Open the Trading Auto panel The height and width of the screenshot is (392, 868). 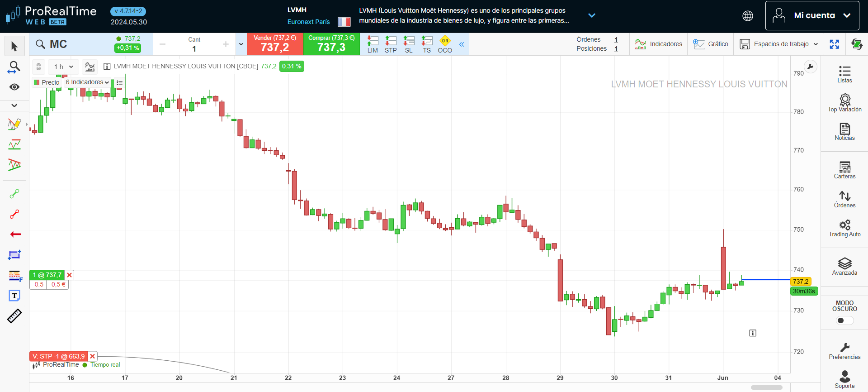point(844,228)
